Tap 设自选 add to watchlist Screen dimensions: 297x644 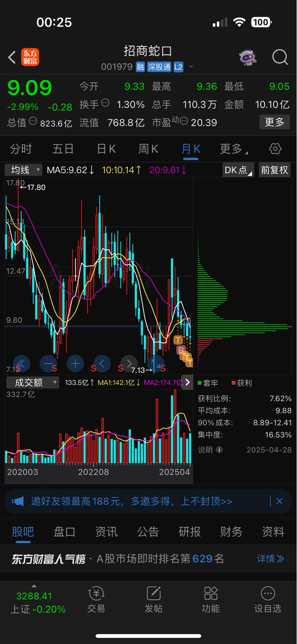(x=268, y=600)
